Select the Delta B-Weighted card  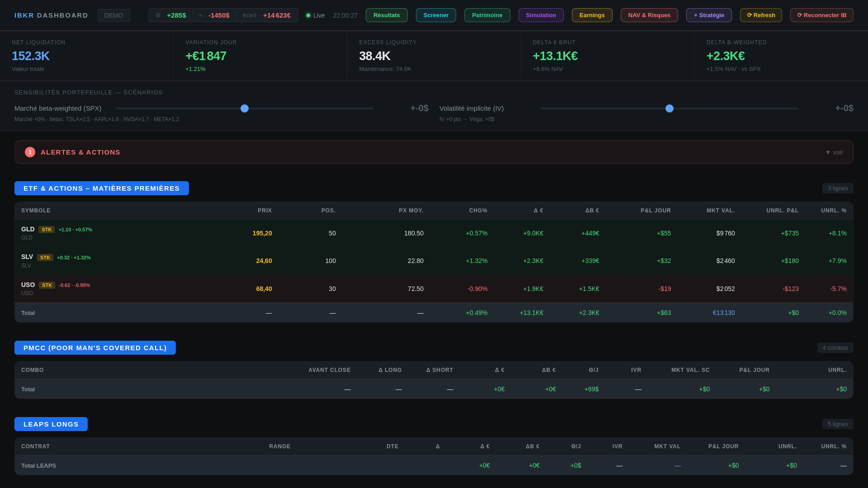tap(781, 56)
